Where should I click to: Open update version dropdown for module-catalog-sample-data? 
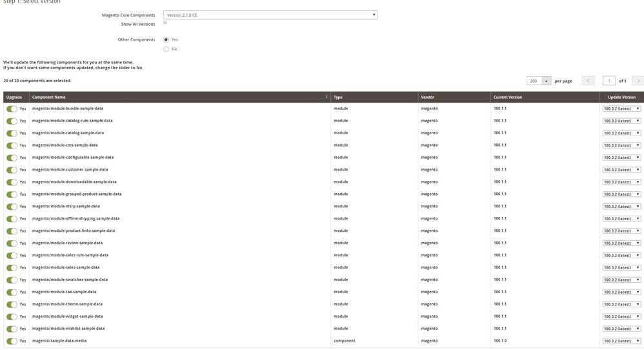(x=621, y=133)
